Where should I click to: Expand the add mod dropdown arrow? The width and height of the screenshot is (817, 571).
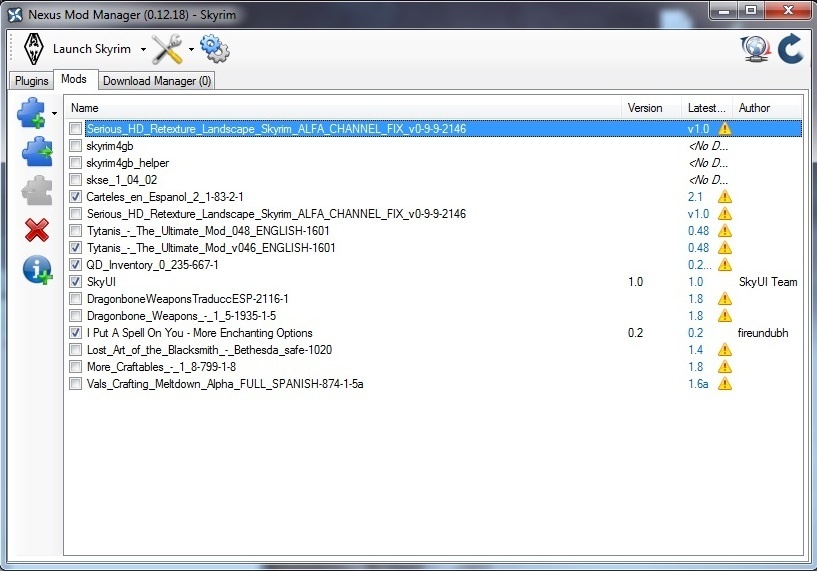click(54, 113)
